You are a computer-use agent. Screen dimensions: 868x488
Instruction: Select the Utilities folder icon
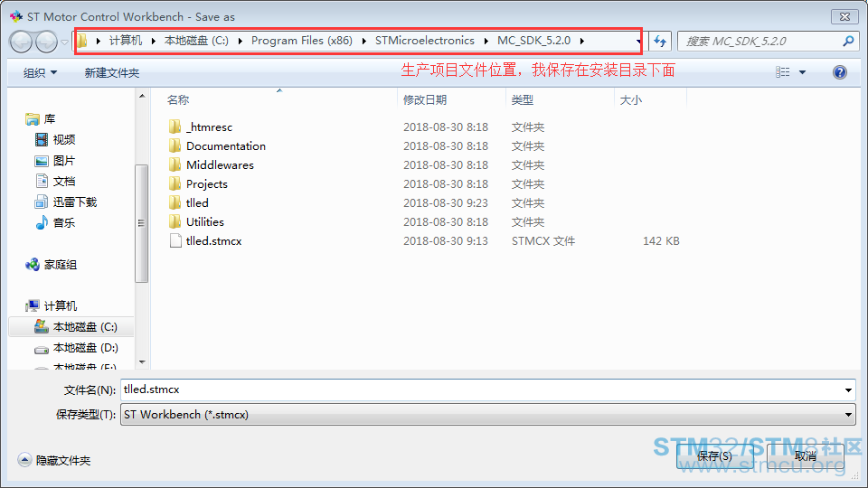pos(175,221)
